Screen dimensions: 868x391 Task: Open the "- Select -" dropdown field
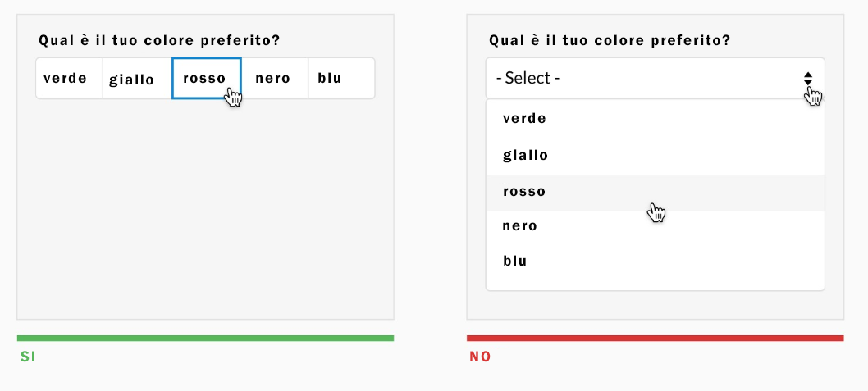(x=656, y=78)
